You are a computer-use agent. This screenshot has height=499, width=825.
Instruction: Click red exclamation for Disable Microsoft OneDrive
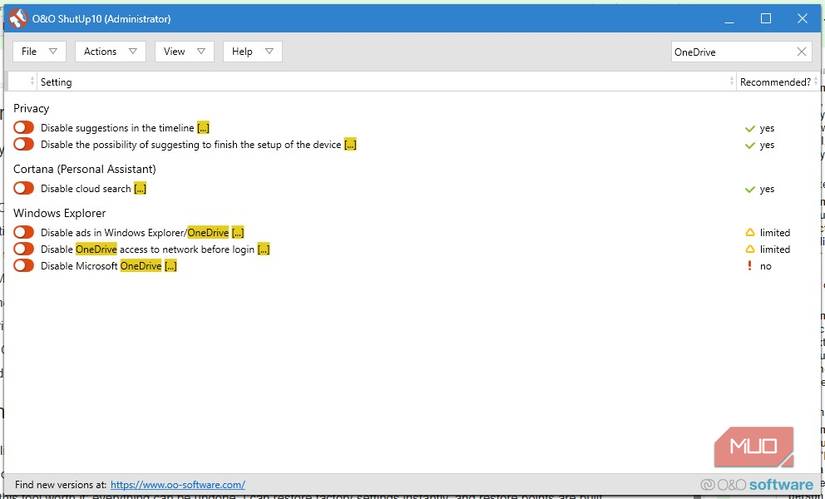[x=750, y=266]
